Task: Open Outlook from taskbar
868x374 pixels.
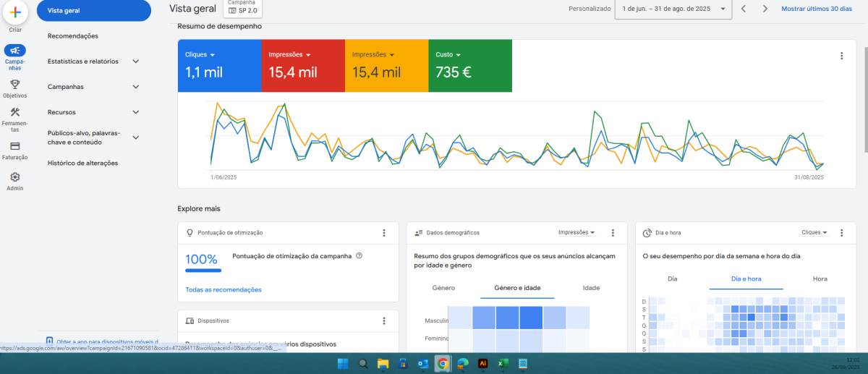Action: [x=422, y=364]
